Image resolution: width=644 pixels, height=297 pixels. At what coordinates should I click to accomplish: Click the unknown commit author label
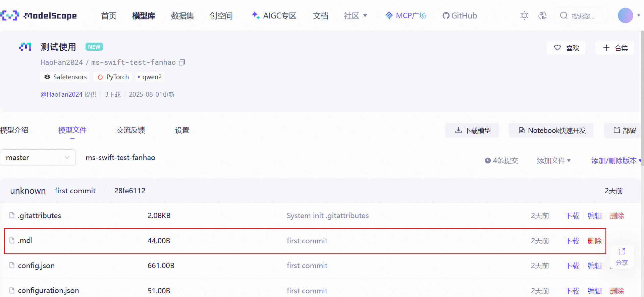coord(28,191)
